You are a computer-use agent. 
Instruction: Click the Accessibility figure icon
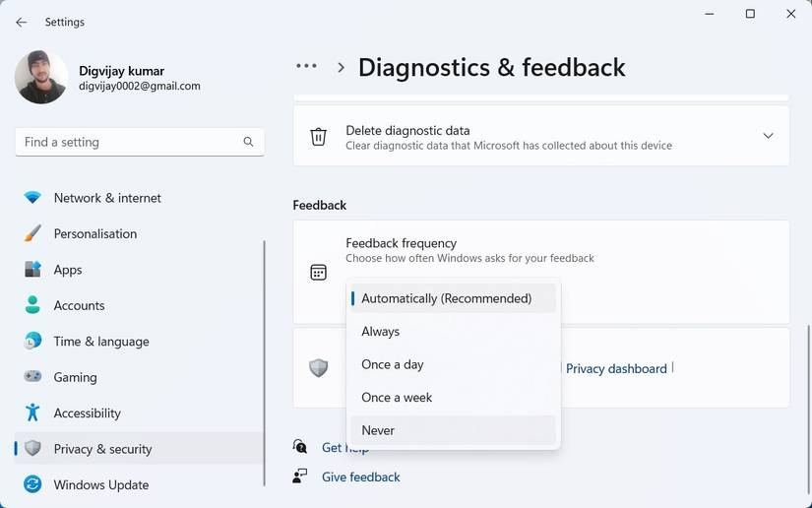(33, 413)
